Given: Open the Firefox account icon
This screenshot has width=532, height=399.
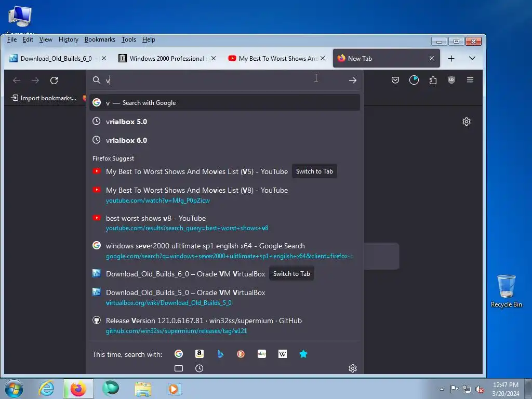Looking at the screenshot, I should [x=414, y=80].
